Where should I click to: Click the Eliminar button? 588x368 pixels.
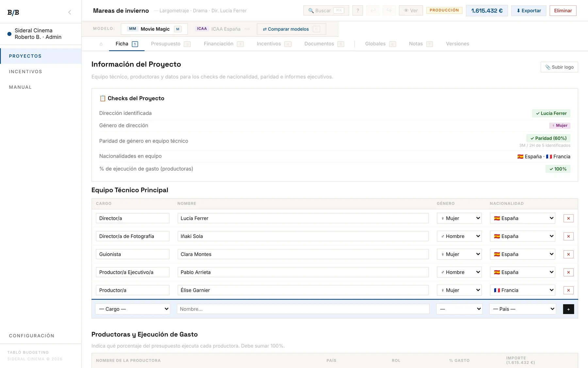click(x=563, y=10)
